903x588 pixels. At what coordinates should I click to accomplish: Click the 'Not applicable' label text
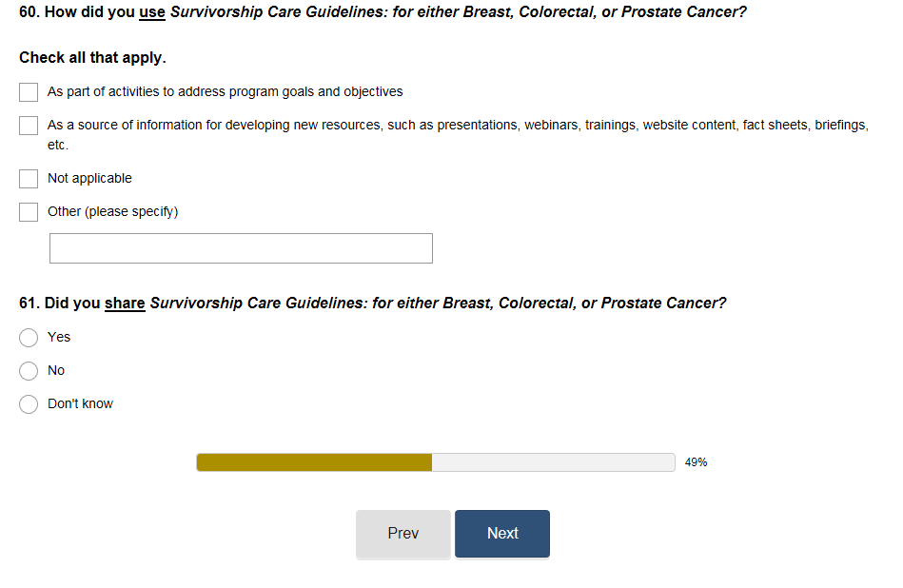pyautogui.click(x=89, y=179)
